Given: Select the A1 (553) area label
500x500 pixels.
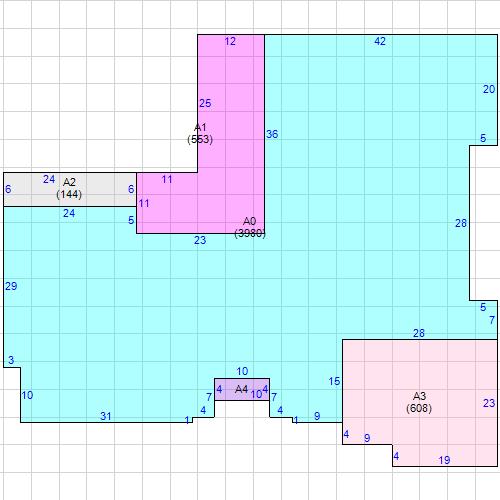Looking at the screenshot, I should [x=200, y=133].
